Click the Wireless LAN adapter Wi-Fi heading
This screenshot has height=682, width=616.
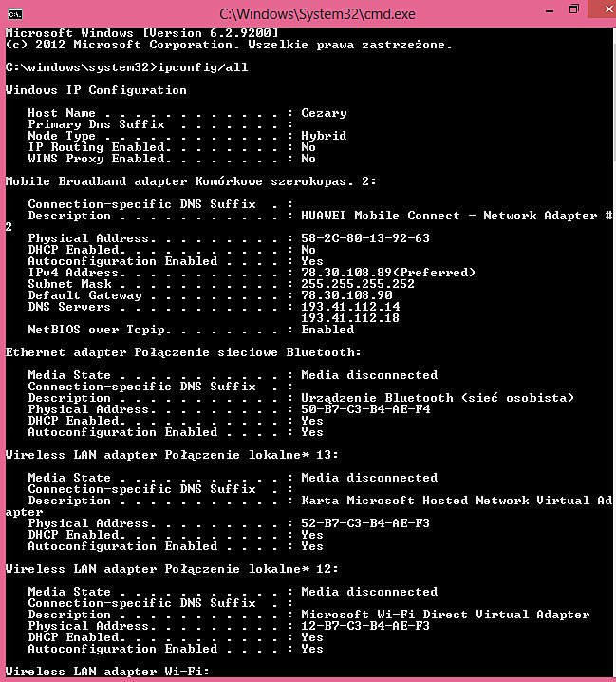tap(107, 672)
